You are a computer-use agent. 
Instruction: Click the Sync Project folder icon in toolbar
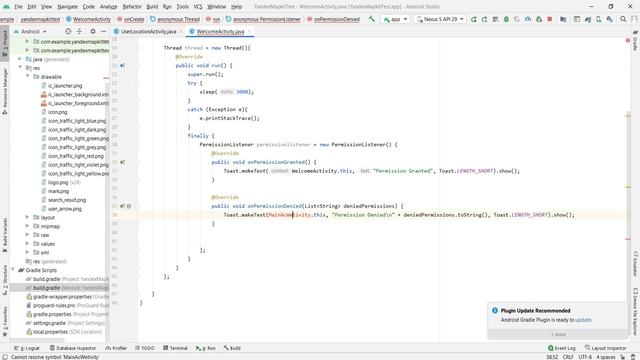(563, 19)
